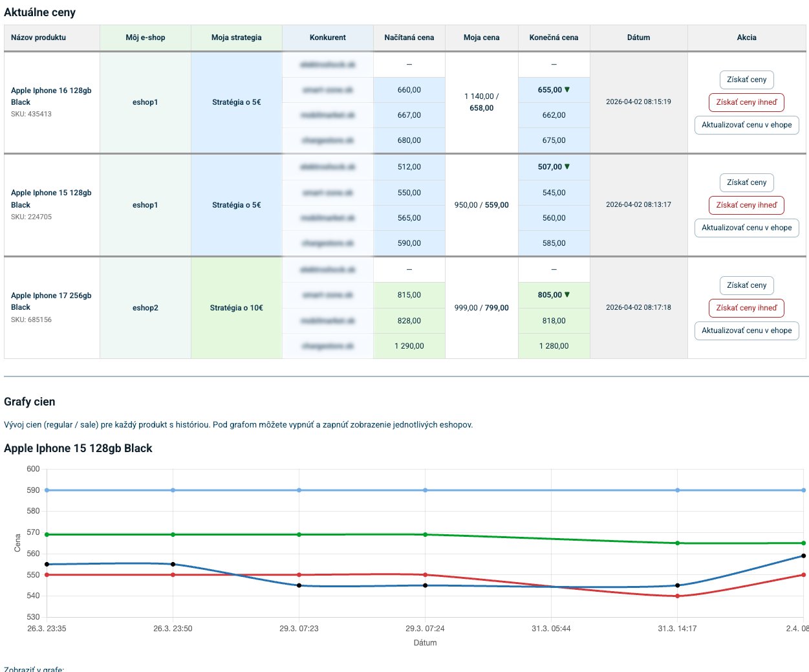Update e-shop price for Iphone 17 256gb
Image resolution: width=809 pixels, height=672 pixels.
[x=746, y=331]
